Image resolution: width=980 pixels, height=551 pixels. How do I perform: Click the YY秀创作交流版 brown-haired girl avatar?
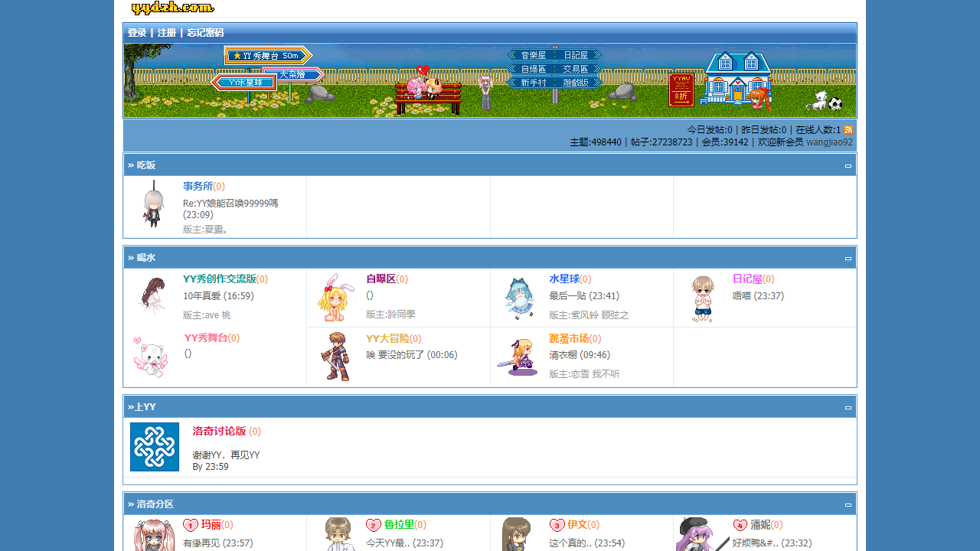pos(152,297)
